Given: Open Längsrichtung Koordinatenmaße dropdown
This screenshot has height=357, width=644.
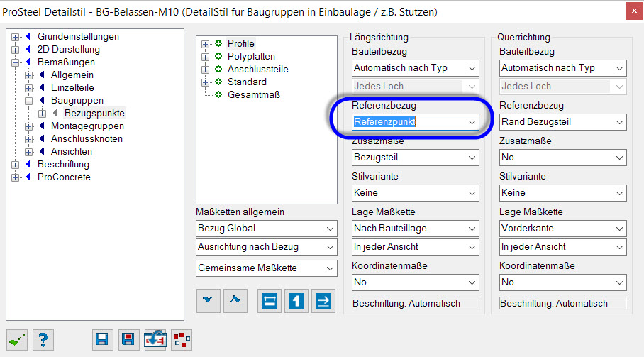Looking at the screenshot, I should click(x=415, y=282).
